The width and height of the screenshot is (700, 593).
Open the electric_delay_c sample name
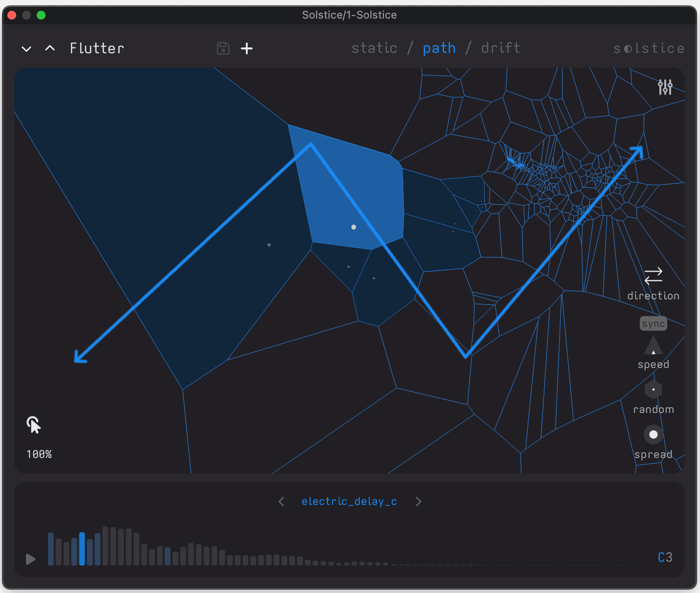349,501
